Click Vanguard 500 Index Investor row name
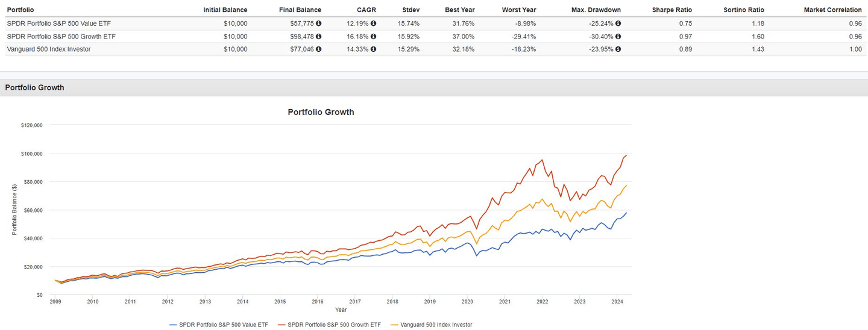Screen dimensions: 868x330 coord(49,49)
